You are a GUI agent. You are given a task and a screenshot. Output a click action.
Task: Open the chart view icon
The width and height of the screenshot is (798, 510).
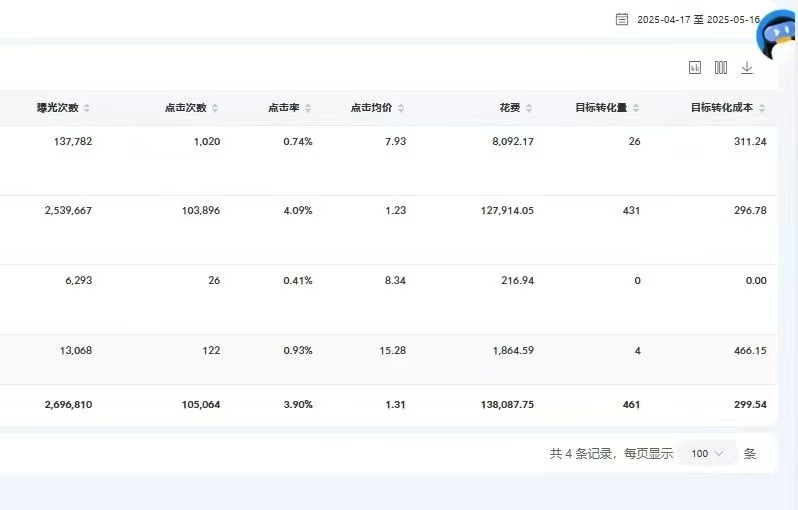click(695, 67)
